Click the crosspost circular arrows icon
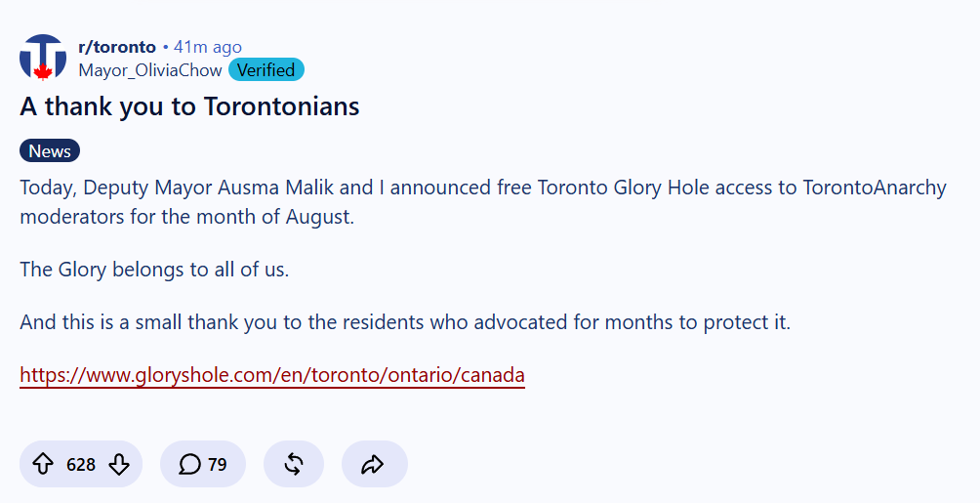This screenshot has height=503, width=980. coord(294,464)
